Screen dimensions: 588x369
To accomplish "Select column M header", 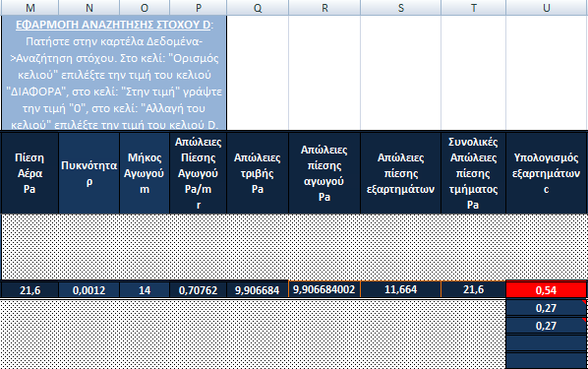I will (30, 8).
